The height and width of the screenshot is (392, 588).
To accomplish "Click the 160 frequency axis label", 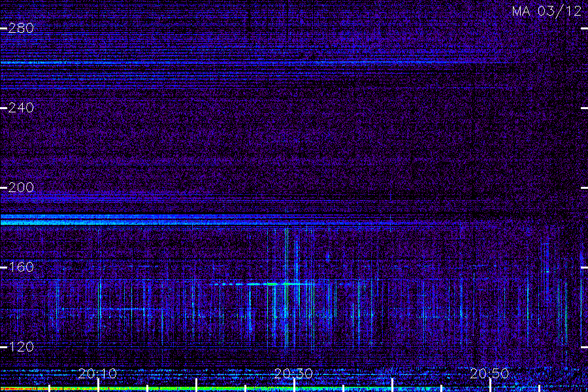I will [21, 267].
